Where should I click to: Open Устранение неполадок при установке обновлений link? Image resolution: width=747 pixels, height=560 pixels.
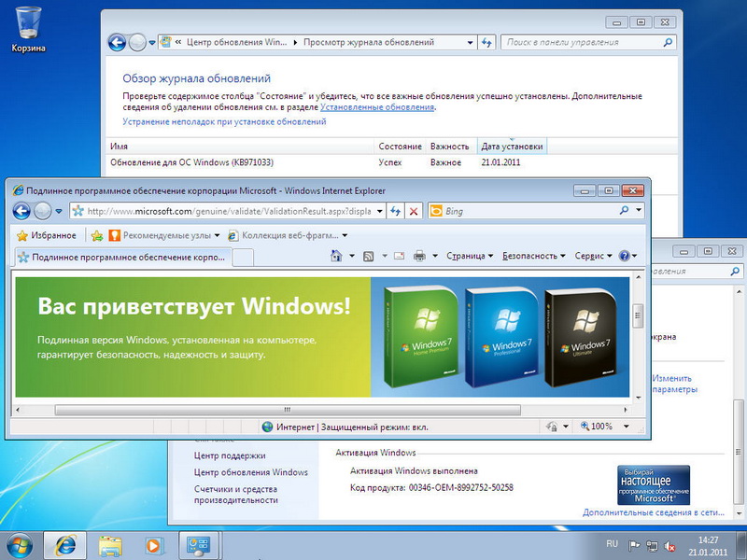pyautogui.click(x=224, y=121)
